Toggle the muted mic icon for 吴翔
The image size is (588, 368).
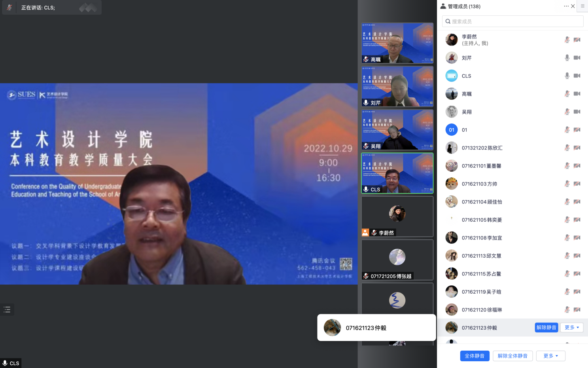point(567,112)
